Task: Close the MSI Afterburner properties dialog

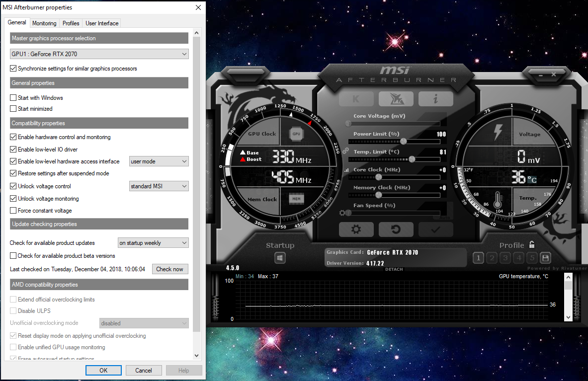Action: (x=198, y=7)
